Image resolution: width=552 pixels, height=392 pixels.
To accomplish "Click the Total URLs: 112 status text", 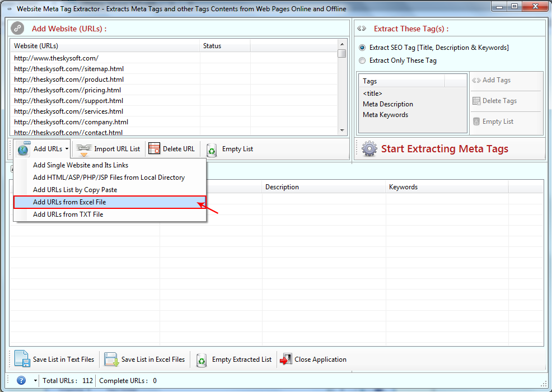I will point(68,381).
